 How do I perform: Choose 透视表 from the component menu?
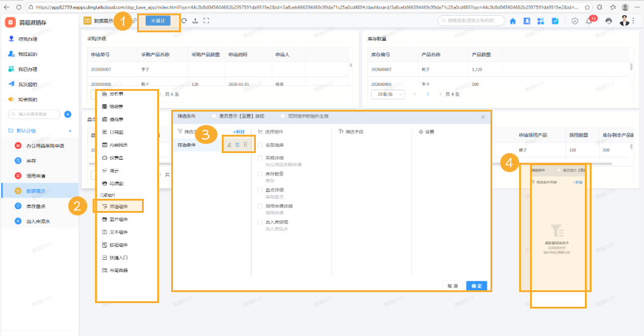point(116,120)
